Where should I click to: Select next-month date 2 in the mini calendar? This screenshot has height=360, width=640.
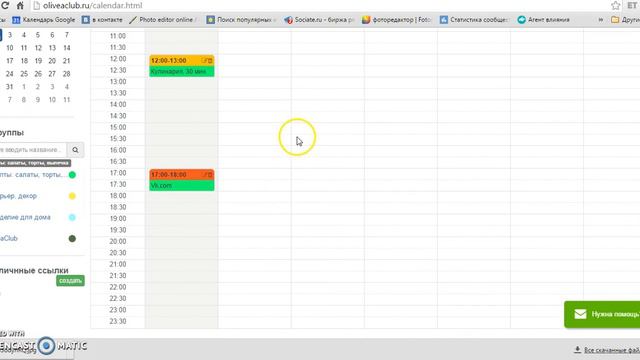click(38, 87)
